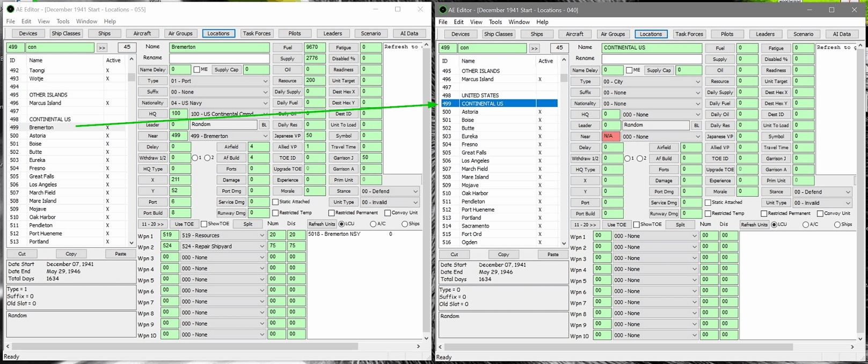Screen dimensions: 868x364
Task: Select Mare Island row in left window list
Action: (x=67, y=200)
